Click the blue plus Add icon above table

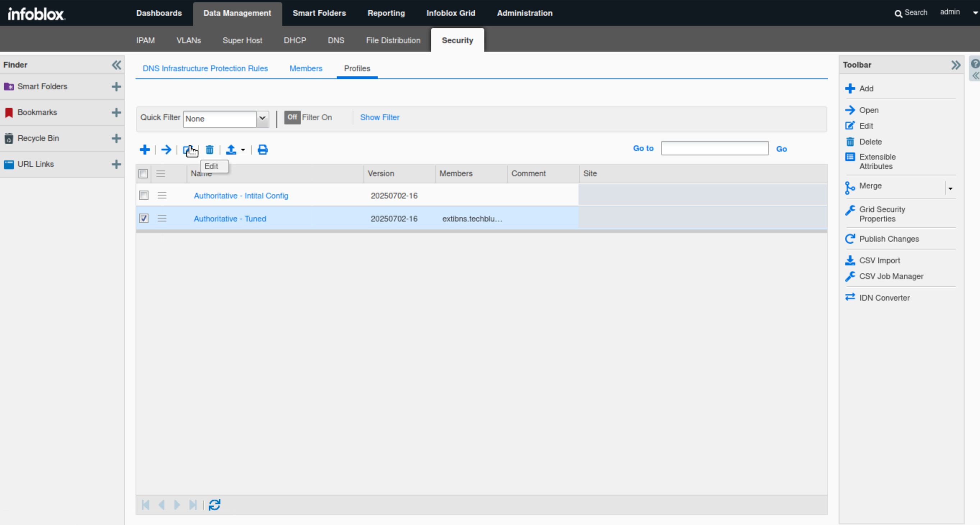click(145, 150)
